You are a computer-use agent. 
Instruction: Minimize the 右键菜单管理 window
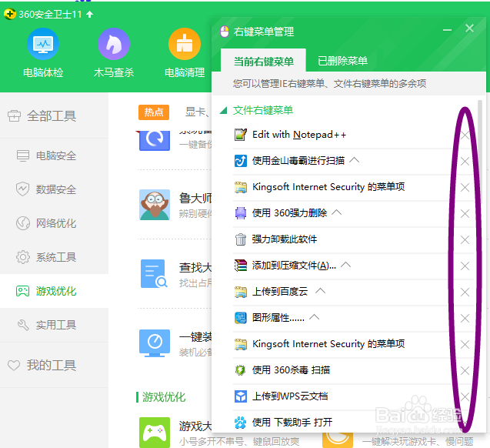447,30
